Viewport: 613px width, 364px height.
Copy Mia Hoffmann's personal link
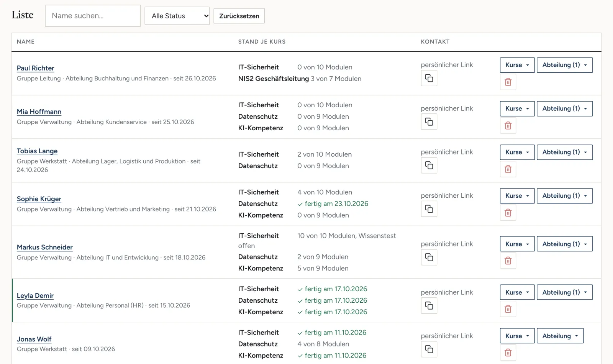click(429, 122)
